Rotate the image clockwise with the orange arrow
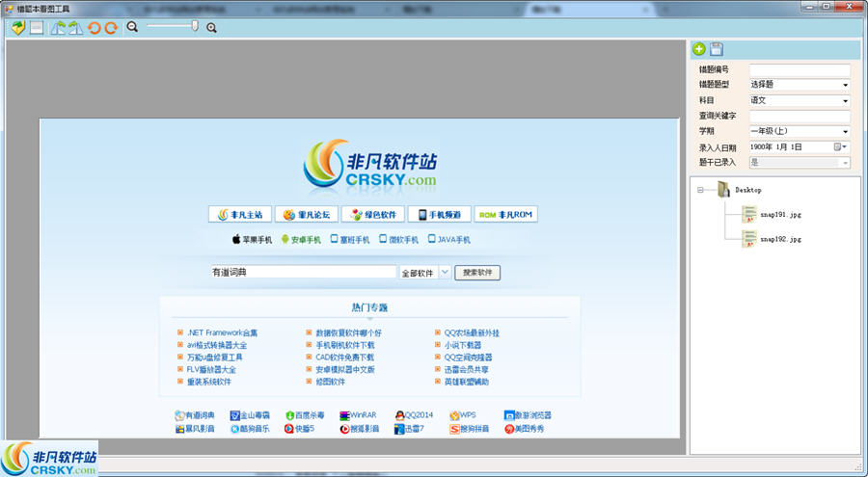 (x=111, y=28)
